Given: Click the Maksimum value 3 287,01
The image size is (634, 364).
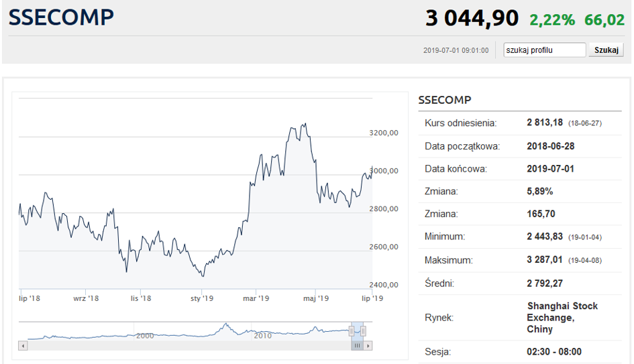Looking at the screenshot, I should pos(545,260).
